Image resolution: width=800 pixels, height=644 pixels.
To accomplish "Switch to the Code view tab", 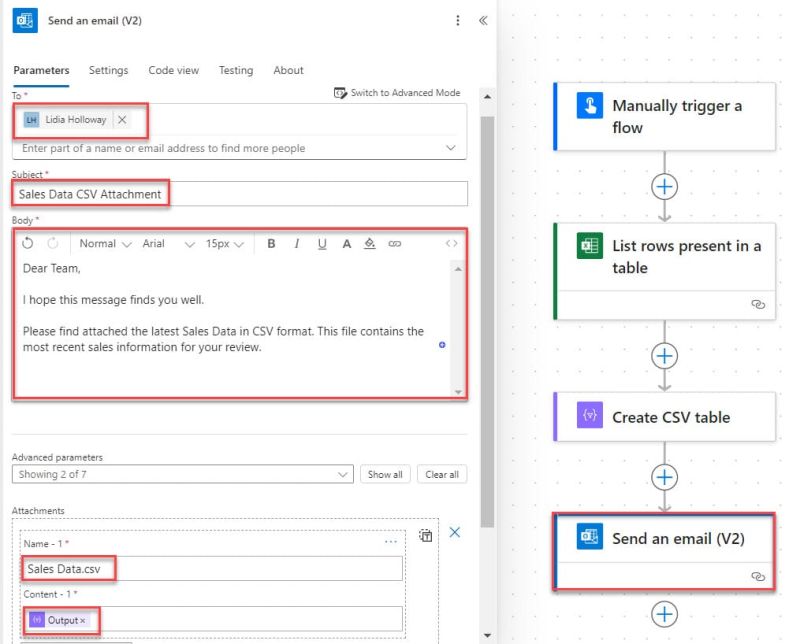I will pos(173,70).
